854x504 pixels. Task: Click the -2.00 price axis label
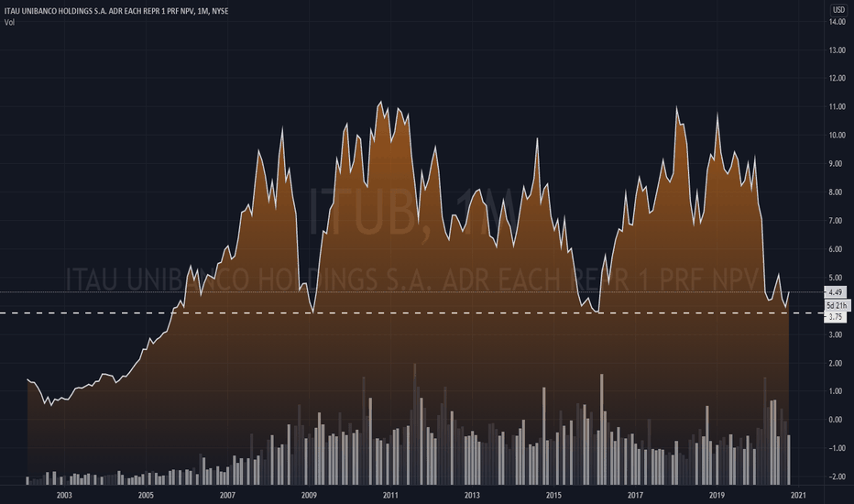coord(836,477)
